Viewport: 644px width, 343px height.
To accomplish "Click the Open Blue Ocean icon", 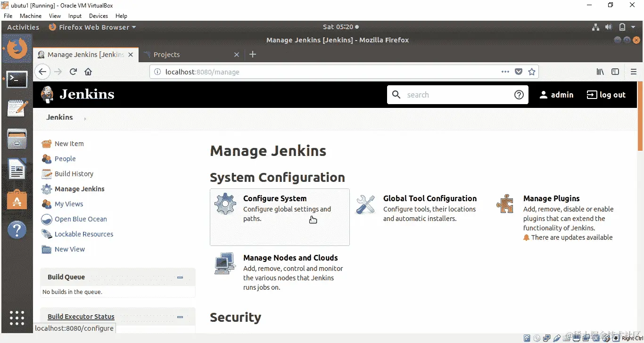I will pyautogui.click(x=46, y=219).
